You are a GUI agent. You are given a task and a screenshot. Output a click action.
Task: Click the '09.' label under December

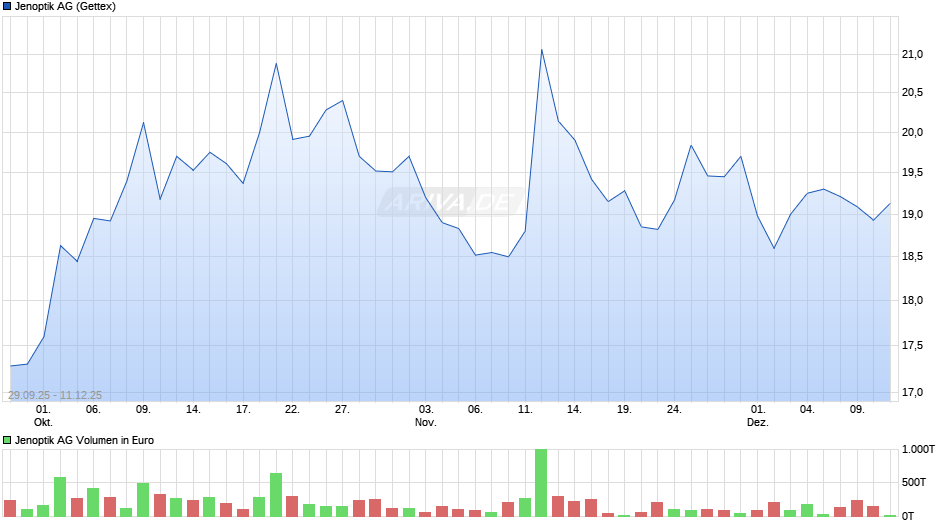click(857, 409)
